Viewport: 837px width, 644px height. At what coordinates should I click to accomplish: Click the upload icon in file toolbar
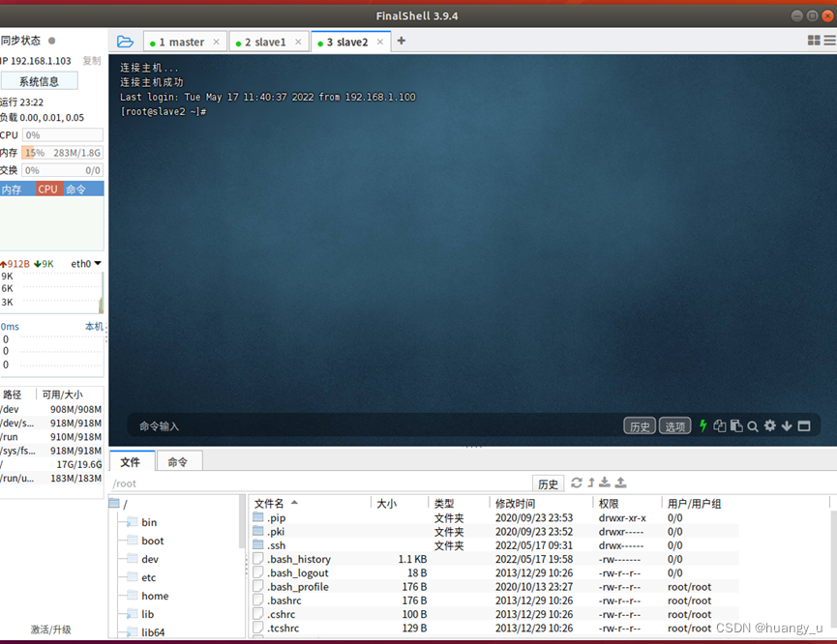(x=620, y=483)
